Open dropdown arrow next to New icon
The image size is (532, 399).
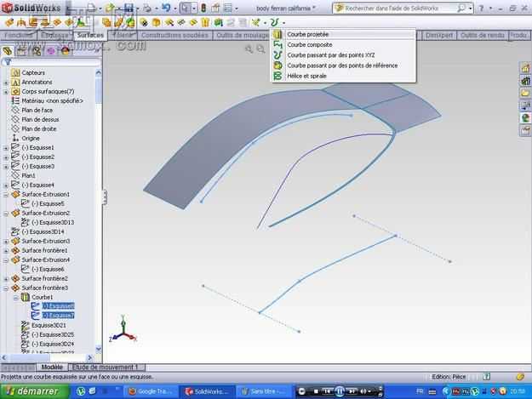click(x=100, y=9)
